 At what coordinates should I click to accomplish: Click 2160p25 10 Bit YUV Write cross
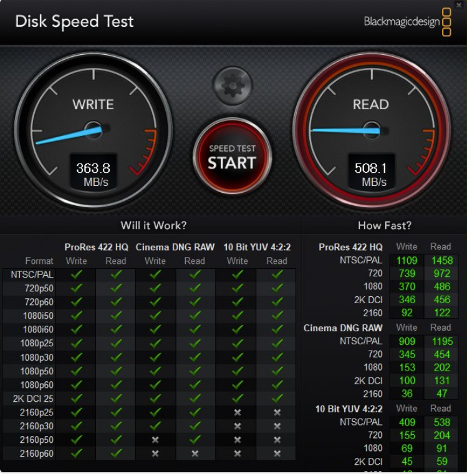coord(237,412)
